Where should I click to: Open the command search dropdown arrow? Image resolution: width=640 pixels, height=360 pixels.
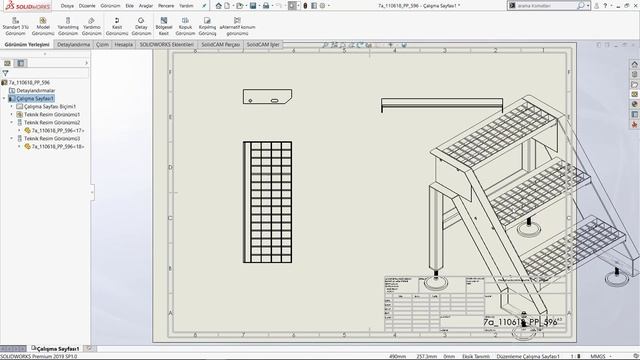[x=588, y=6]
